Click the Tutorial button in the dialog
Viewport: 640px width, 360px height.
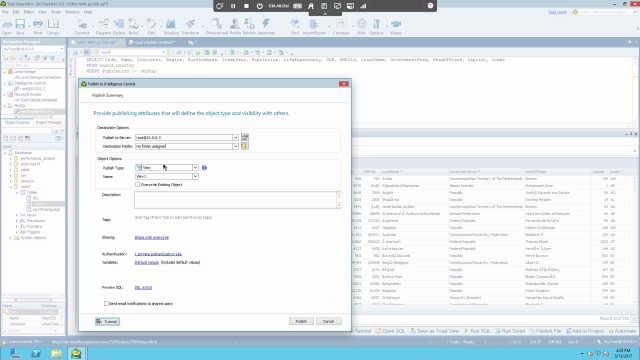coord(107,321)
